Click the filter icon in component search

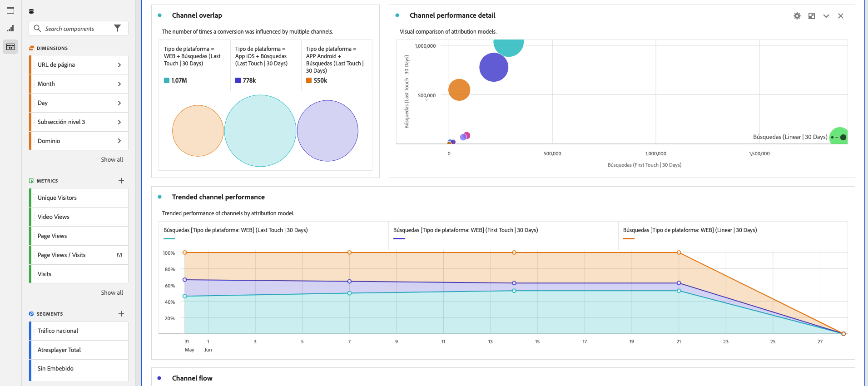click(x=118, y=28)
